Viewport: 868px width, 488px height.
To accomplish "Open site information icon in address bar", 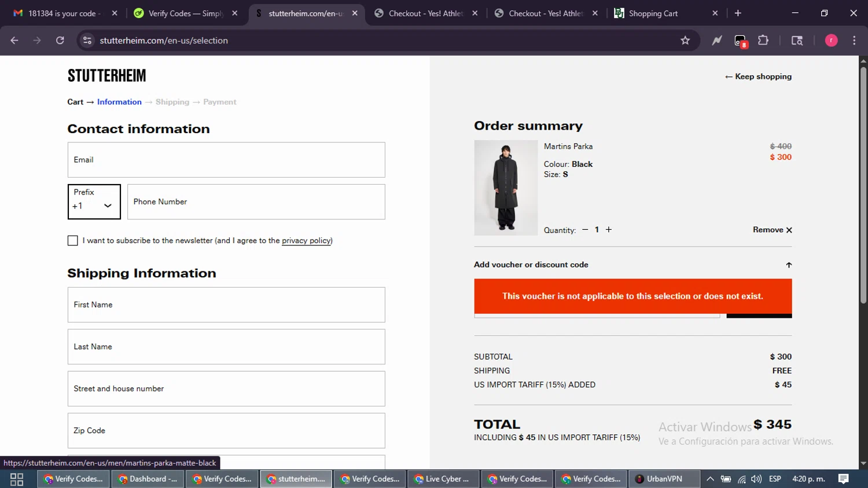I will click(87, 41).
